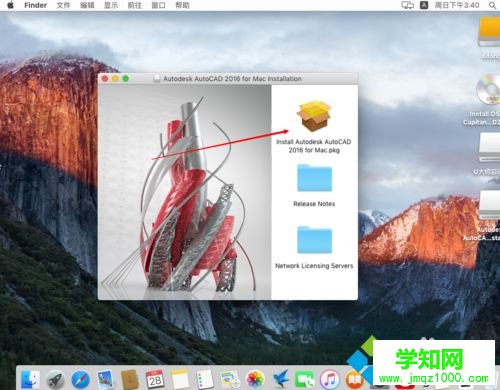Select the 'Release Notes' folder label
The width and height of the screenshot is (500, 390).
point(314,204)
